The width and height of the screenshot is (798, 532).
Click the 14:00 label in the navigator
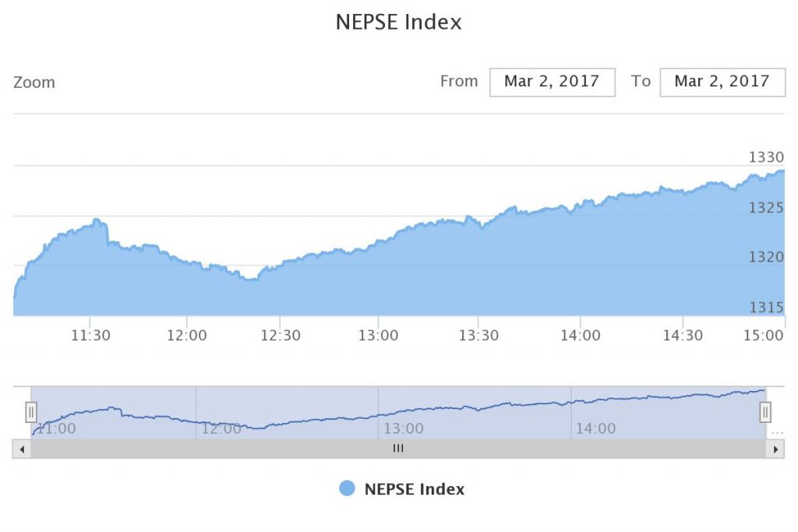[x=595, y=428]
